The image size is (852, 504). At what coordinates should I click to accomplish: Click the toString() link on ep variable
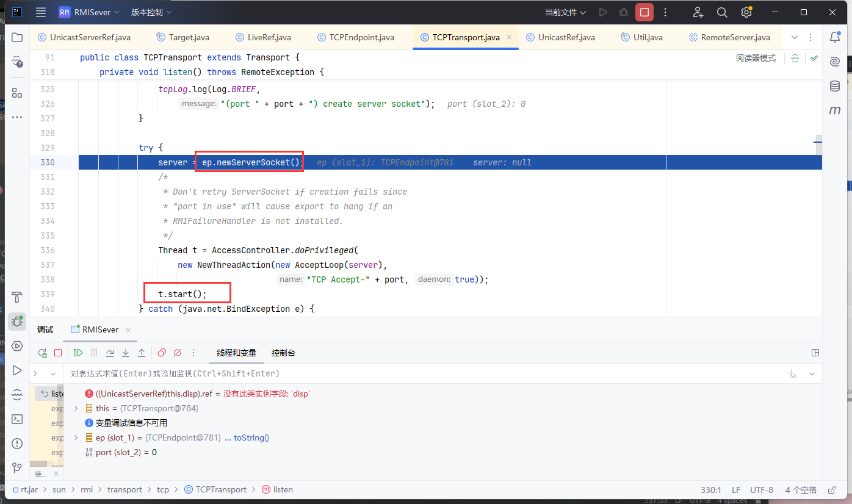(x=251, y=437)
